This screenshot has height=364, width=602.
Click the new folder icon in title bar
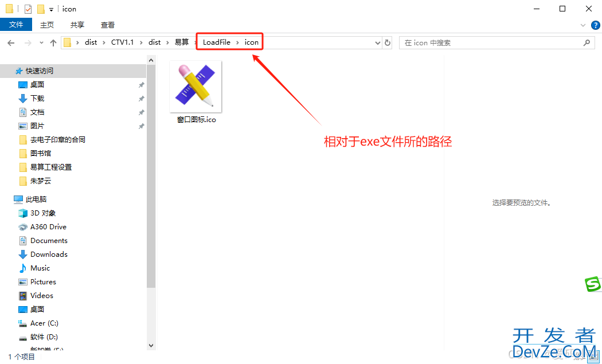(41, 9)
